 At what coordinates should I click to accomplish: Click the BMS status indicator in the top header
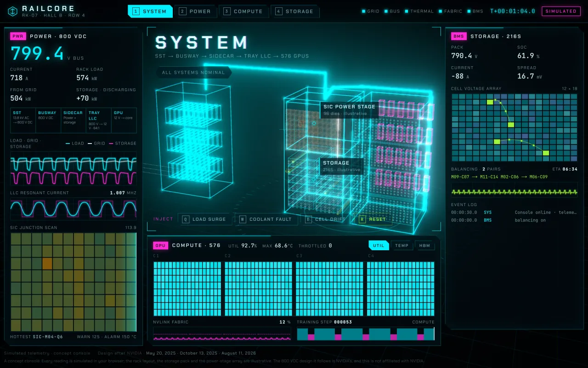[x=475, y=11]
